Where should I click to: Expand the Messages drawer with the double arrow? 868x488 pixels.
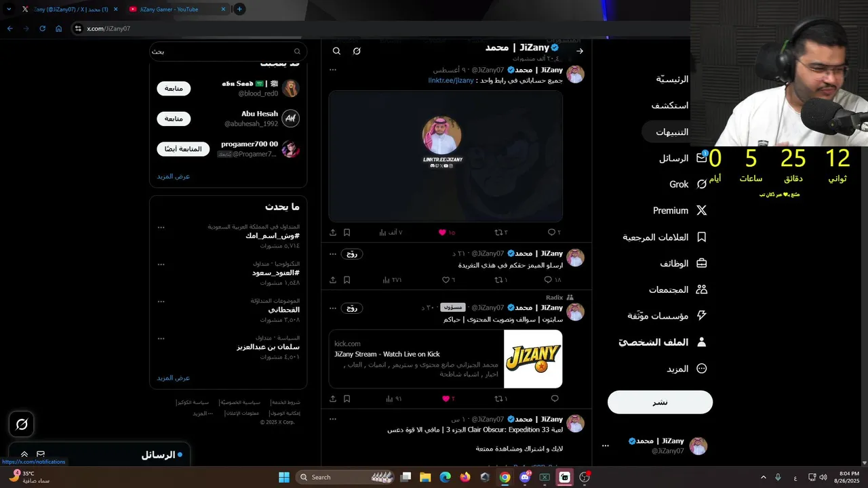(24, 454)
